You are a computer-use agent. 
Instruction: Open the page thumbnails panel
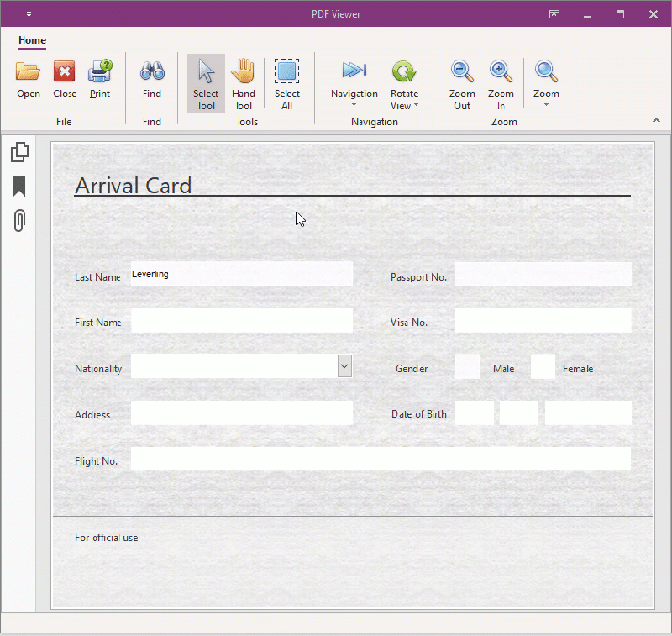19,151
